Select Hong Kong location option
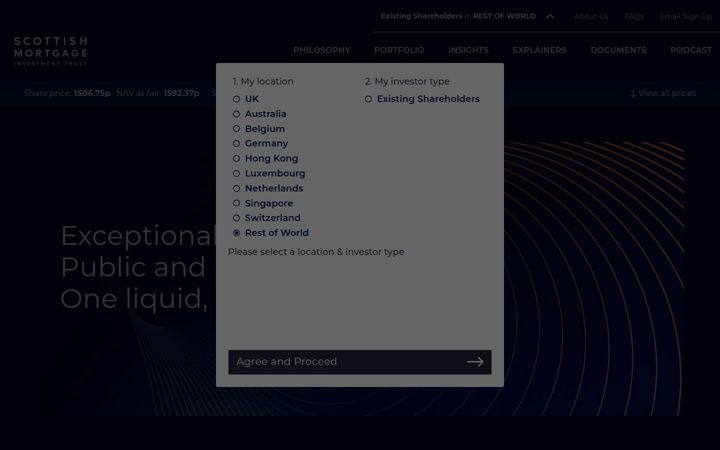Viewport: 720px width, 450px height. tap(236, 158)
